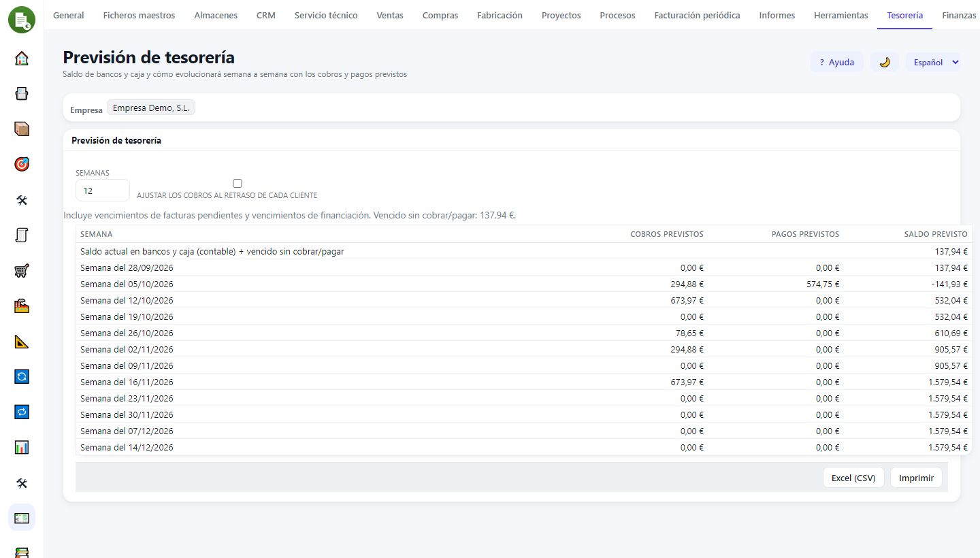Open the Almacenes menu

(216, 15)
